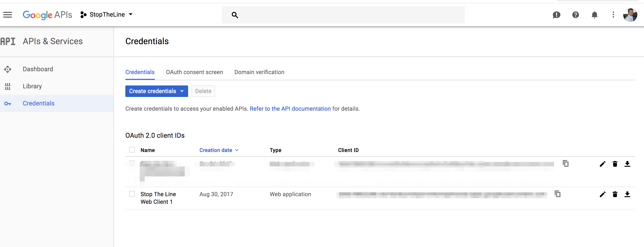Click the Type column header

(275, 150)
